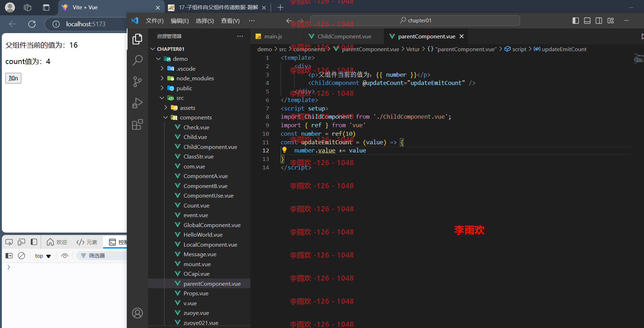Switch to the 元素 tab in DevTools
Image resolution: width=644 pixels, height=328 pixels.
pyautogui.click(x=87, y=242)
